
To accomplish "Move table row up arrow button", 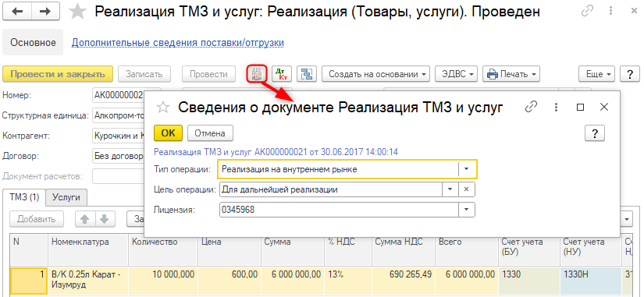I will [x=85, y=219].
